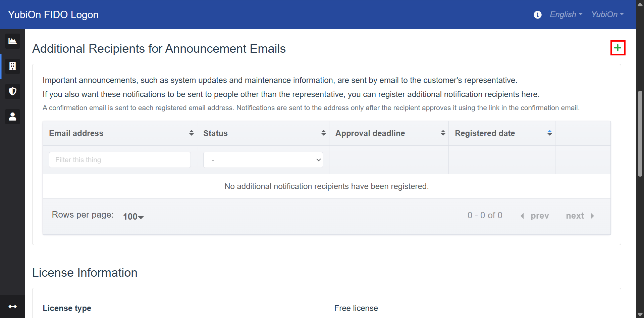
Task: Click the 'Rows per page:' label
Action: pos(83,215)
